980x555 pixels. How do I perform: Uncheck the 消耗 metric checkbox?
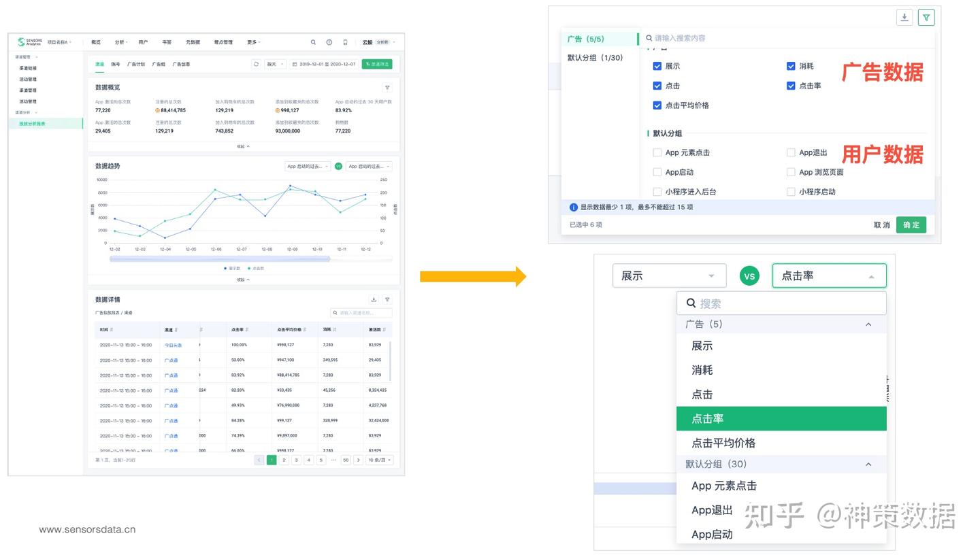click(791, 66)
